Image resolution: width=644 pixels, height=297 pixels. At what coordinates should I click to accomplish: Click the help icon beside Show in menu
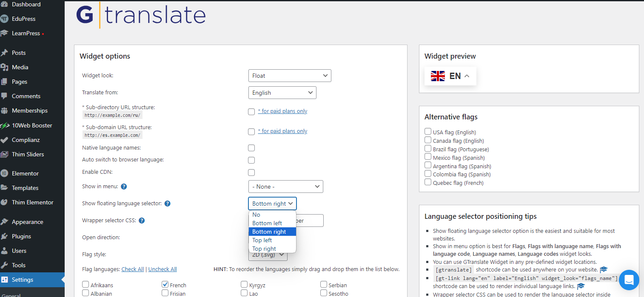(124, 187)
